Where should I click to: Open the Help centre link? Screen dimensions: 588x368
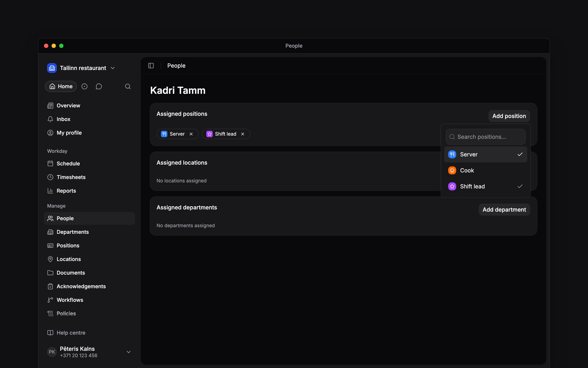click(x=89, y=333)
